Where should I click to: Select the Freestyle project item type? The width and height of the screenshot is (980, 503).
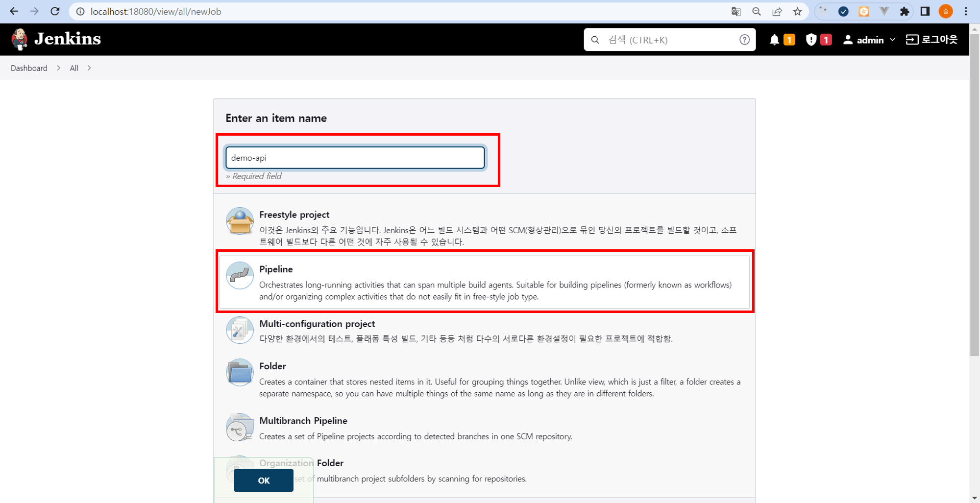485,227
